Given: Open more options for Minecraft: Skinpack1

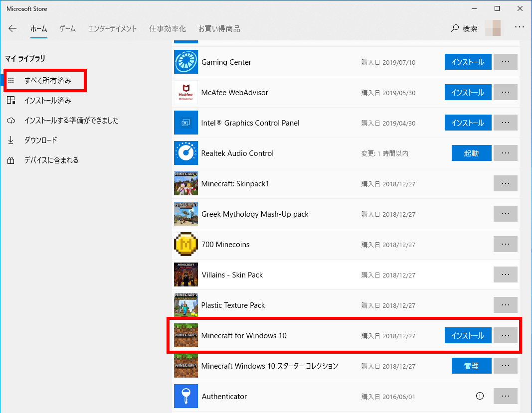Looking at the screenshot, I should tap(505, 183).
